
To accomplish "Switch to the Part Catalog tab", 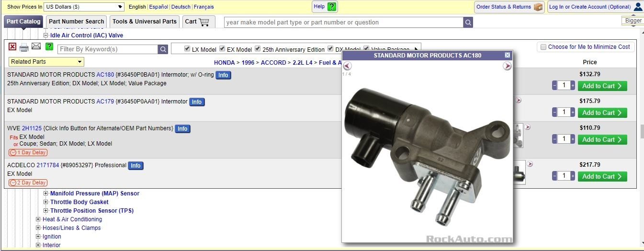I will click(23, 22).
